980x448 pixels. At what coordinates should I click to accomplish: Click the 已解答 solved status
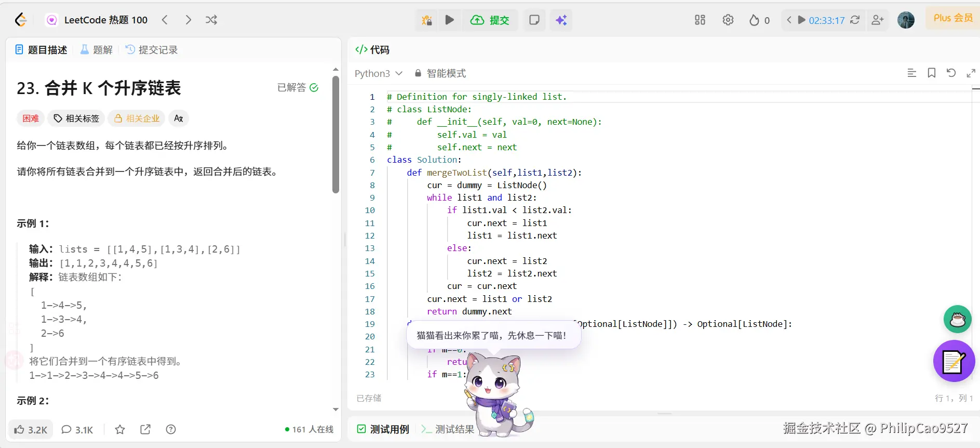tap(298, 87)
